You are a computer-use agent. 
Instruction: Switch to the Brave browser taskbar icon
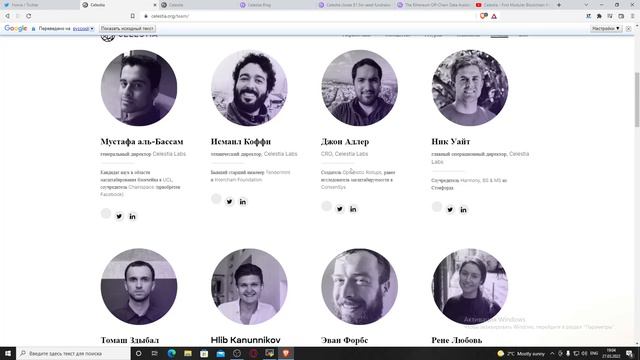point(286,353)
